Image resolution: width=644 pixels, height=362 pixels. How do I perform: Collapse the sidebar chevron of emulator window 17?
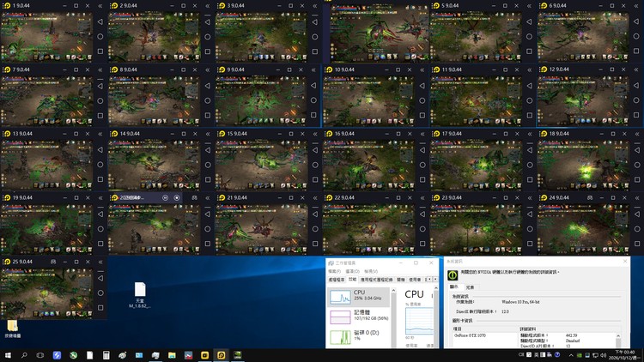tap(530, 134)
